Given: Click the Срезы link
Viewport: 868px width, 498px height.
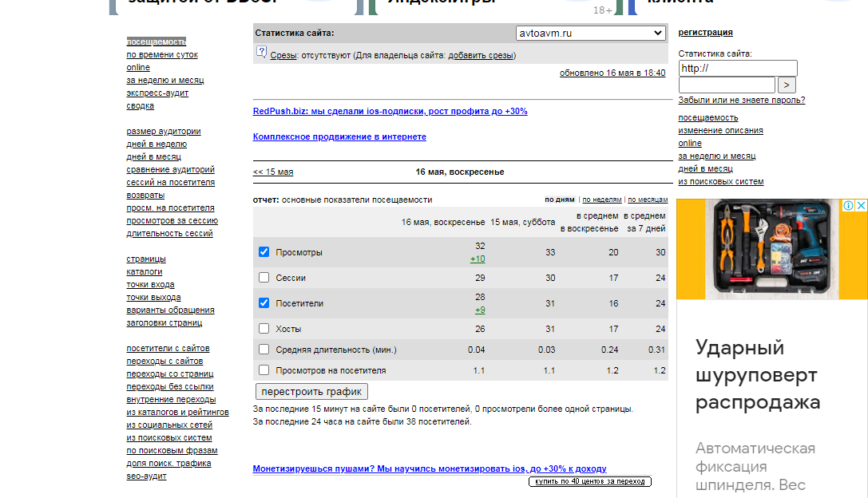Looking at the screenshot, I should click(x=283, y=55).
